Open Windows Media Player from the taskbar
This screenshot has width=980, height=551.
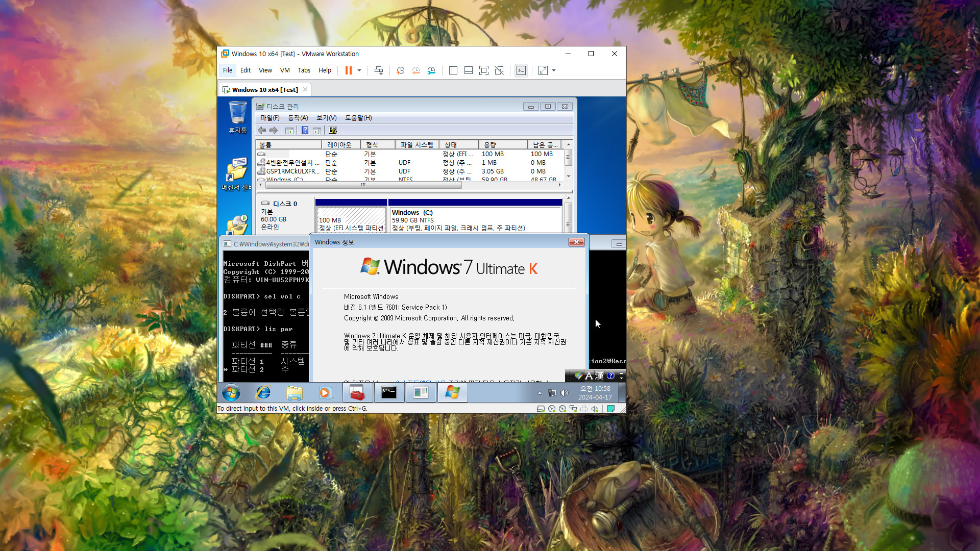coord(325,393)
